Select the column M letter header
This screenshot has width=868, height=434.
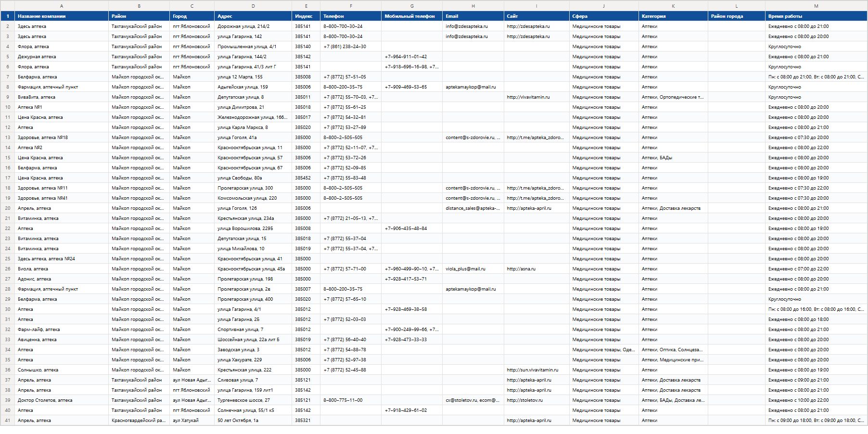pyautogui.click(x=816, y=6)
